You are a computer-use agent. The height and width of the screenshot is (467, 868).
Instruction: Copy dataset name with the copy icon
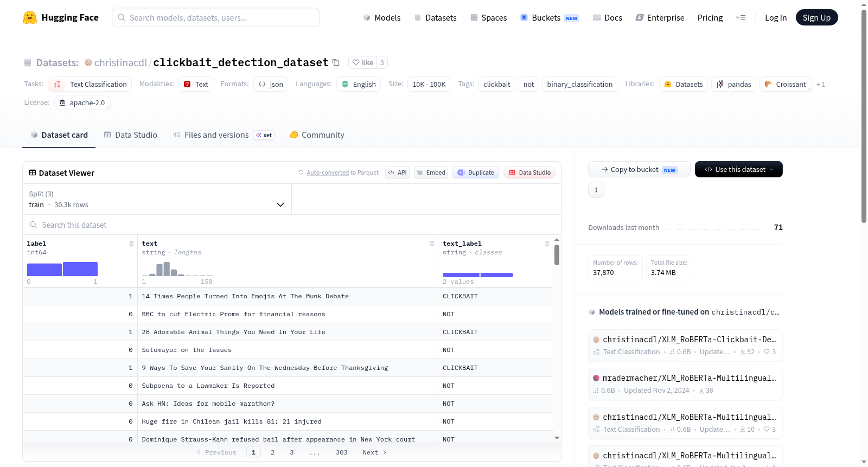(336, 62)
